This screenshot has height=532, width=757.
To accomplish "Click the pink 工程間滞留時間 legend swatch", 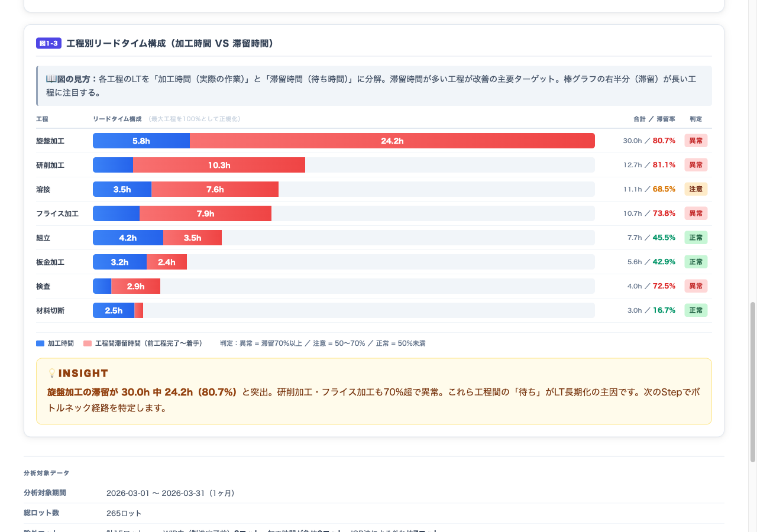I will 88,343.
